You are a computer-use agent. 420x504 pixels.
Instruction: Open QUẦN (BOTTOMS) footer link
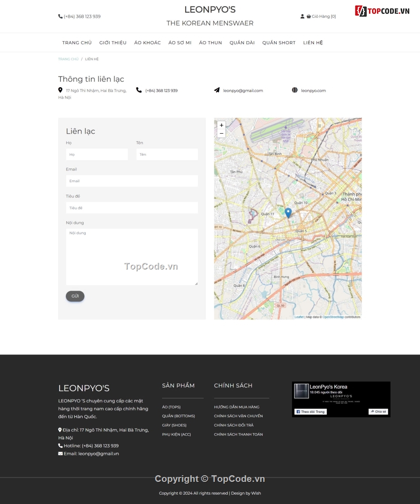179,416
